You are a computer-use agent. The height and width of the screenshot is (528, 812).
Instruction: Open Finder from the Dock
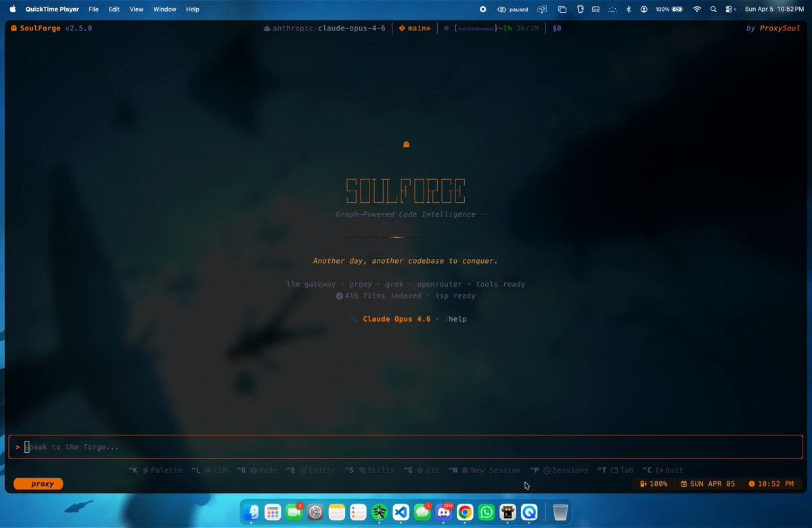[251, 513]
